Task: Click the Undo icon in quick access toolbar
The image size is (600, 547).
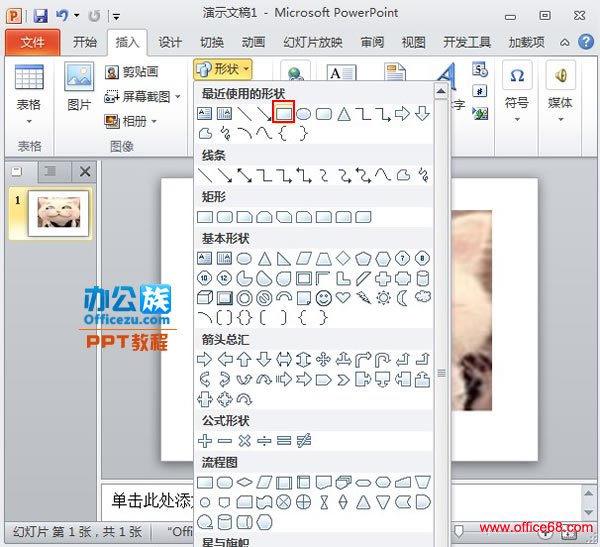Action: [62, 15]
